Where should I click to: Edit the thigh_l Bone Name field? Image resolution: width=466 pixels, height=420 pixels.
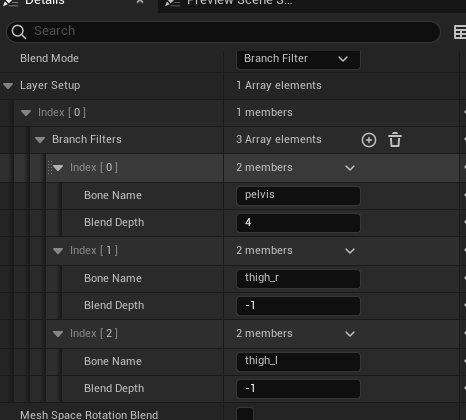coord(298,362)
